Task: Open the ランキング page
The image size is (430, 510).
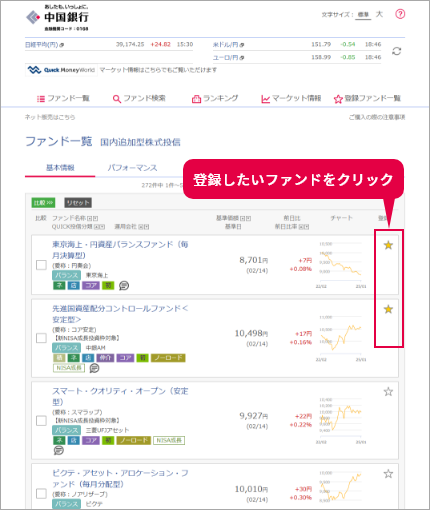Action: click(x=215, y=99)
